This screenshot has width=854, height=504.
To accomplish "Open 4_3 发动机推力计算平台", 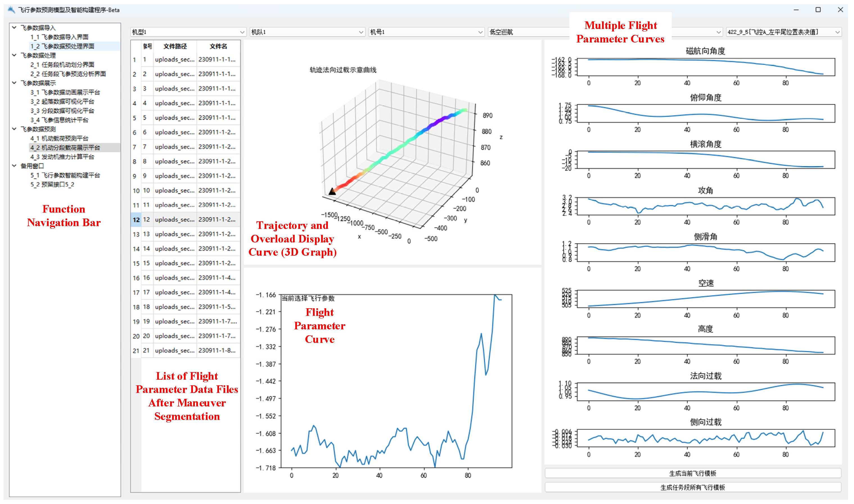I will click(x=62, y=157).
